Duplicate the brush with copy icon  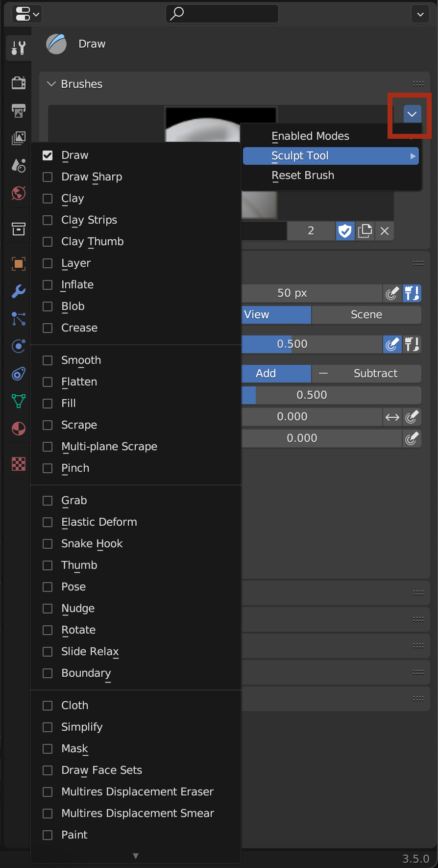(365, 231)
